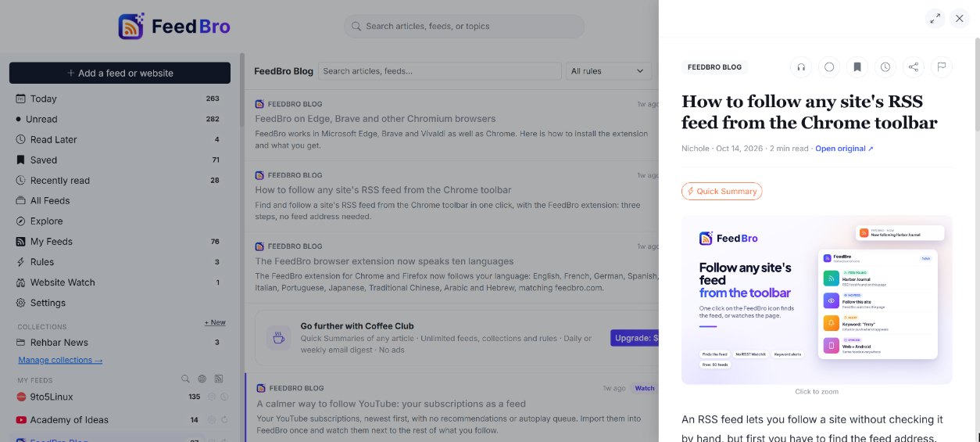Add article to Read Later via clock icon
Screen dimensions: 980x442
[x=885, y=67]
